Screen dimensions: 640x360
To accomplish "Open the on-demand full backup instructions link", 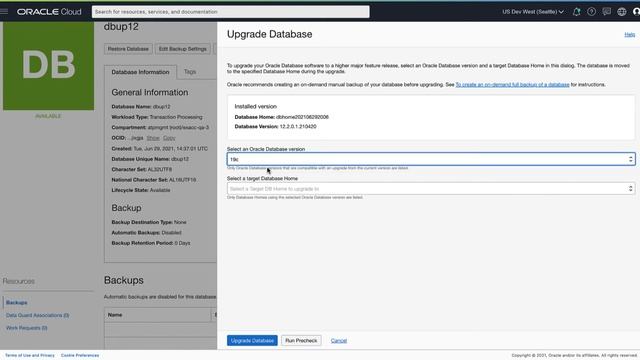I will [x=512, y=84].
